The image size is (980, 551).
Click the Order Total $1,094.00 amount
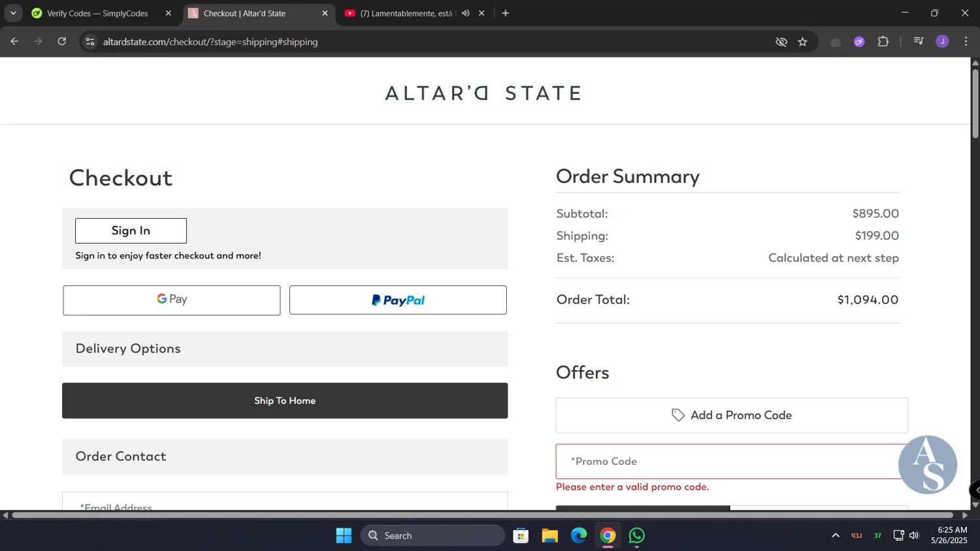(868, 300)
